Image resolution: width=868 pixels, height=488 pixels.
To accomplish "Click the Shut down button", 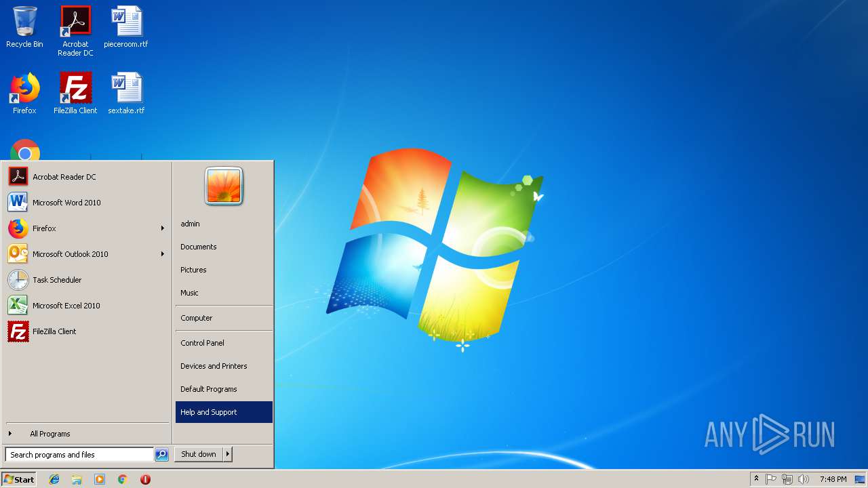I will 199,454.
